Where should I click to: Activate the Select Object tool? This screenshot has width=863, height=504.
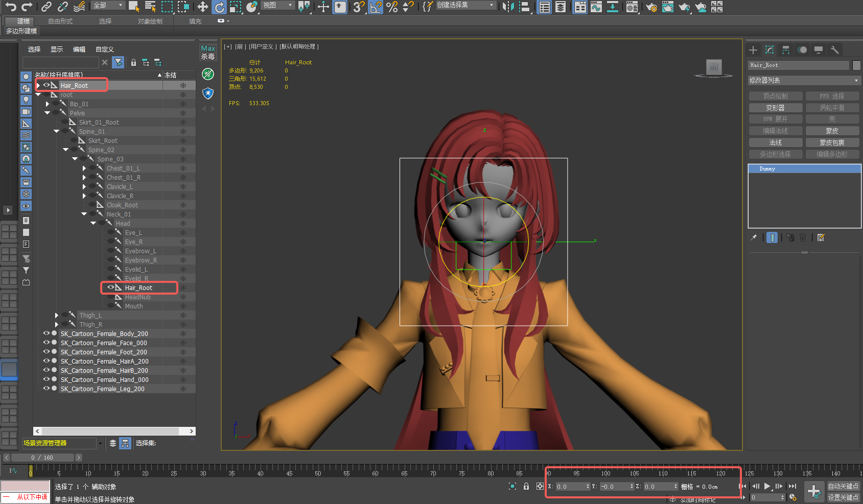tap(134, 6)
